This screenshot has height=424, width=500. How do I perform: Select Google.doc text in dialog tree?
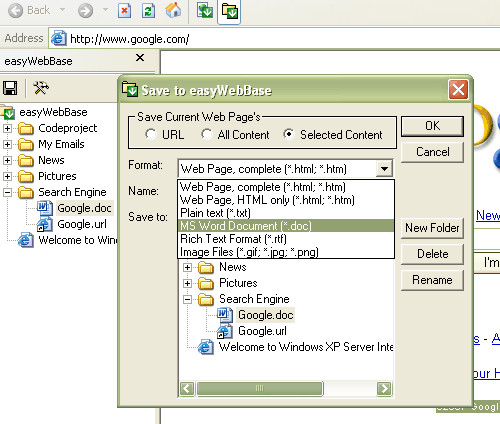pos(266,315)
